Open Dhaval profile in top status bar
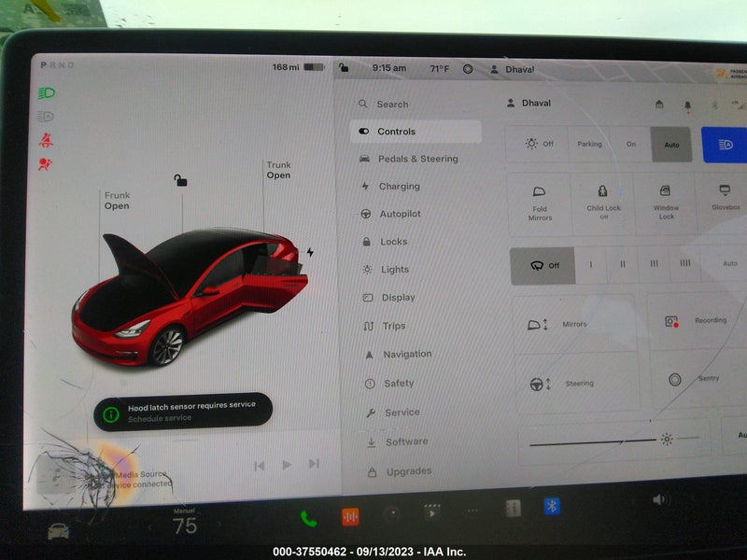747x560 pixels. click(x=512, y=69)
